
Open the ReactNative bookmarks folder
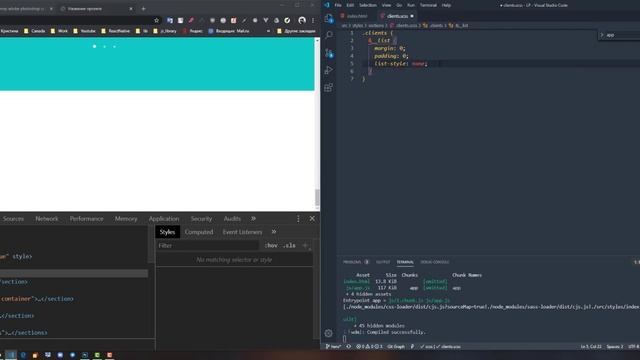[116, 31]
